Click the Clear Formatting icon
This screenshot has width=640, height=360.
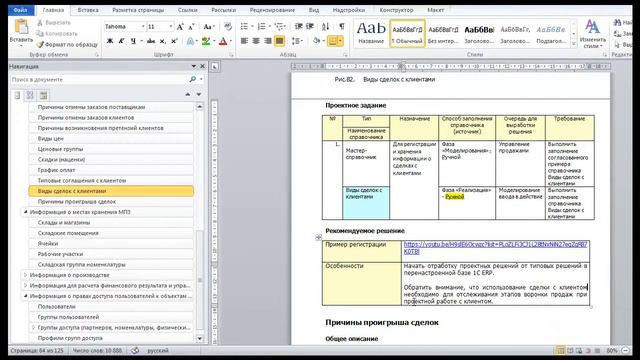click(x=228, y=27)
